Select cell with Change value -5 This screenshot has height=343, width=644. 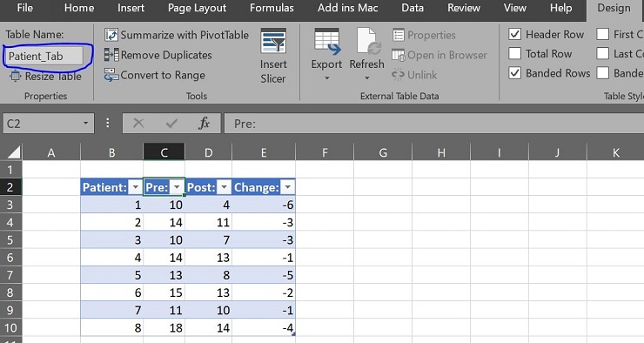coord(264,275)
